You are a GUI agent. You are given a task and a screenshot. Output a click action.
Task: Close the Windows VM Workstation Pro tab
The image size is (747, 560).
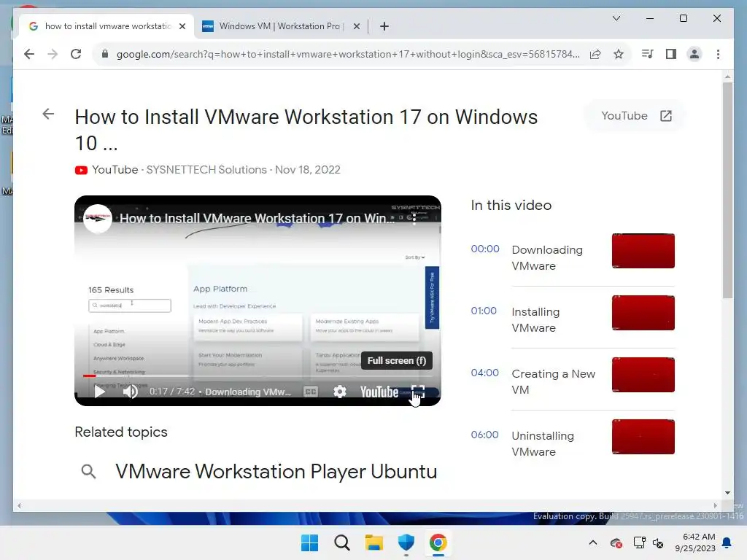coord(356,26)
